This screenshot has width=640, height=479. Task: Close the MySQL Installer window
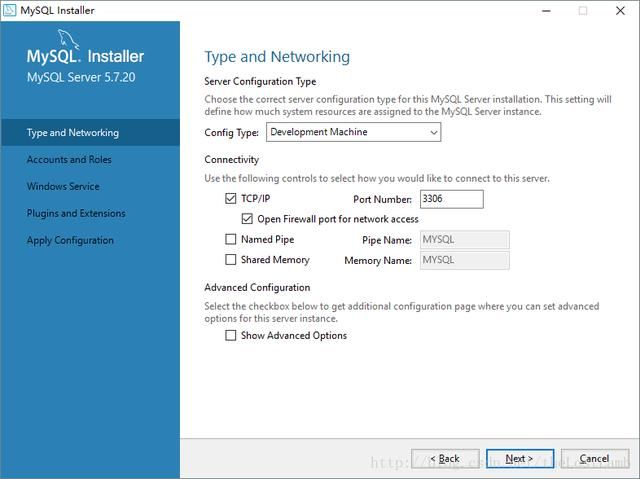click(620, 11)
